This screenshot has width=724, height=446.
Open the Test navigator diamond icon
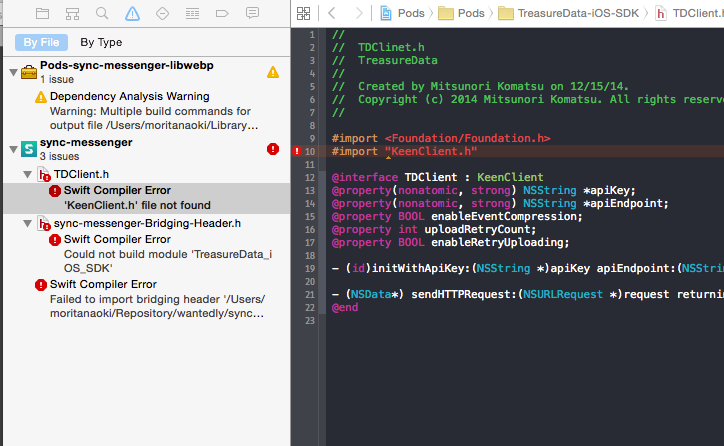pyautogui.click(x=163, y=13)
